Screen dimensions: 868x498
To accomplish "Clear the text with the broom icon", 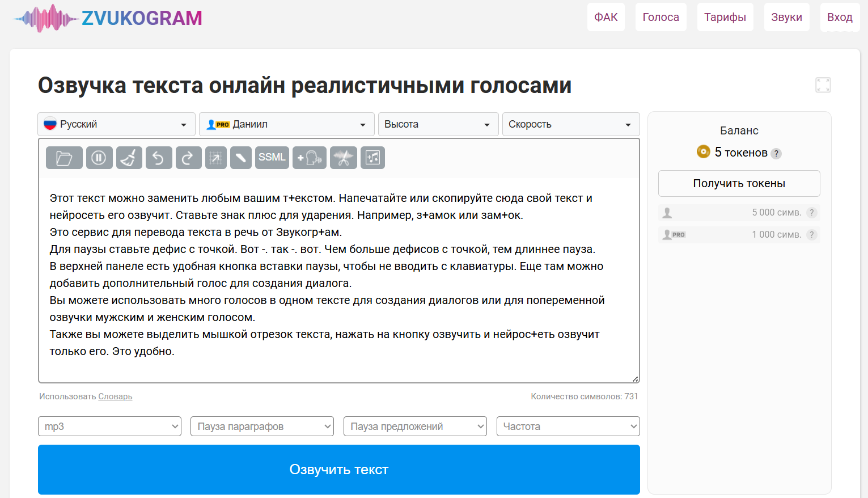I will [x=129, y=158].
